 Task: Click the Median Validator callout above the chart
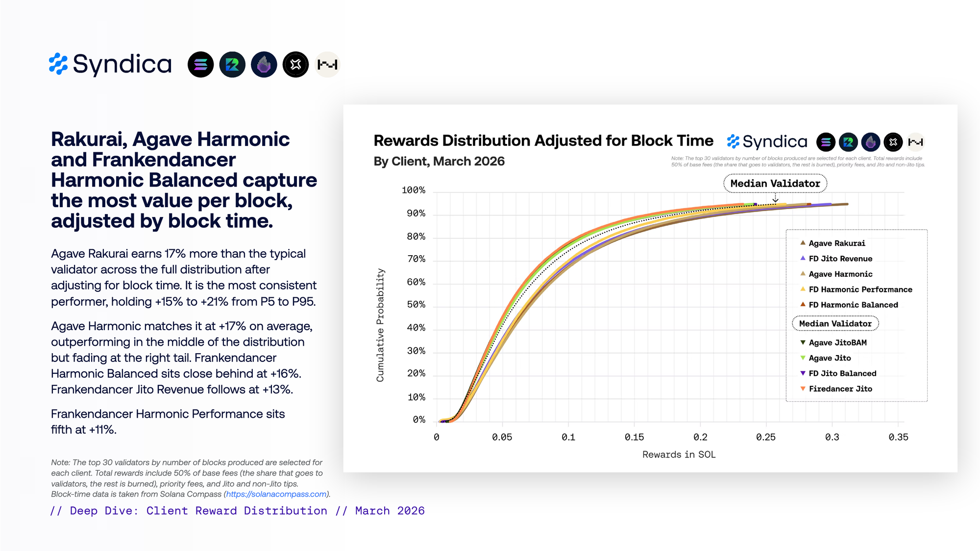pos(775,184)
